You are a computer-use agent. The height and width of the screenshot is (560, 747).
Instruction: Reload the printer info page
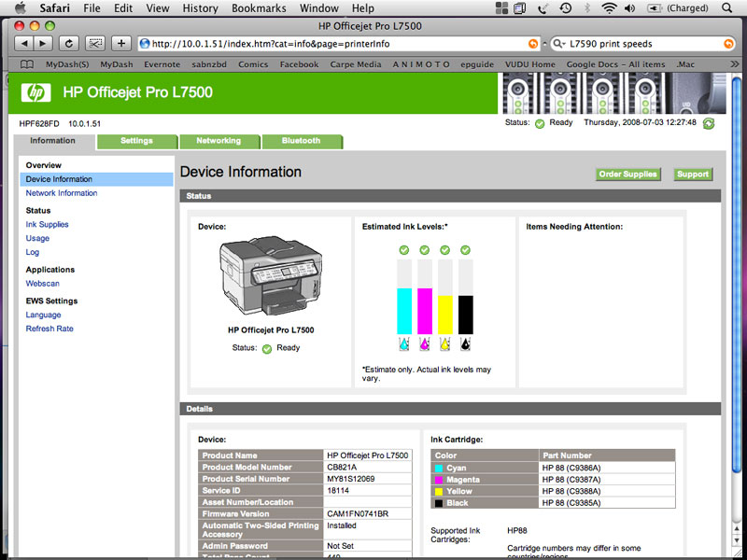[68, 44]
